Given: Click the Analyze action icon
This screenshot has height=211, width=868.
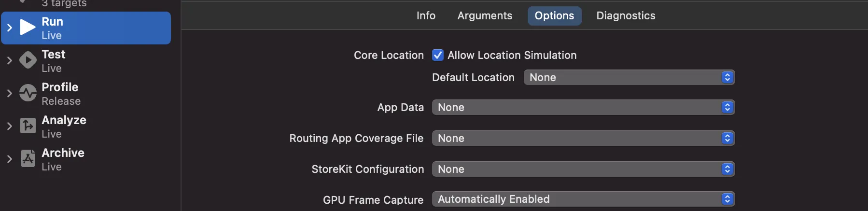Looking at the screenshot, I should pyautogui.click(x=28, y=126).
